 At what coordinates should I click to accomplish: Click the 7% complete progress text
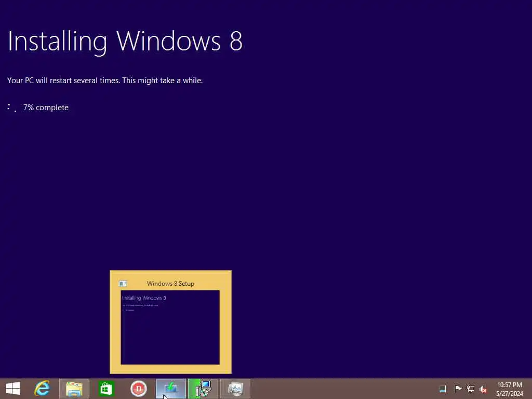tap(46, 108)
